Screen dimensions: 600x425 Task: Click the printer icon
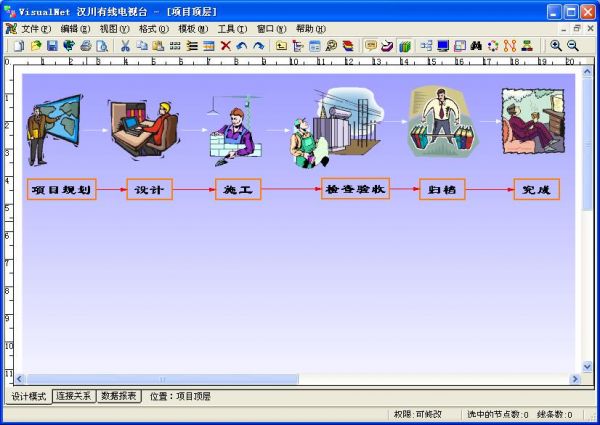(86, 46)
